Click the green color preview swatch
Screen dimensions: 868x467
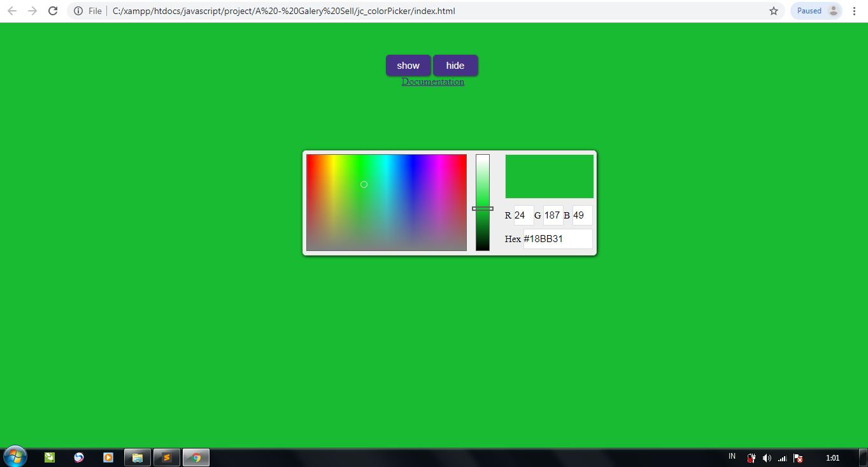pos(550,176)
